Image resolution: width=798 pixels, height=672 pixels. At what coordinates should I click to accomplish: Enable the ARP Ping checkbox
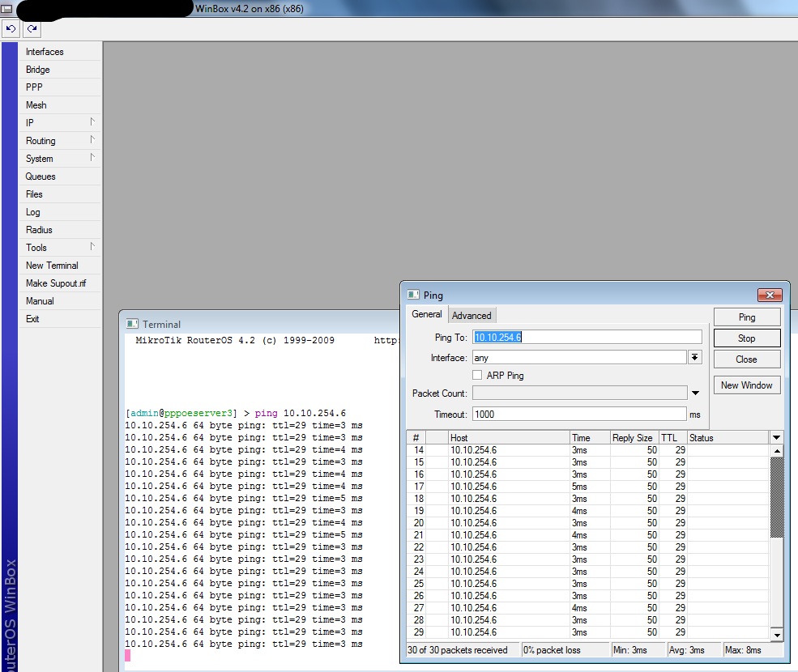[477, 376]
